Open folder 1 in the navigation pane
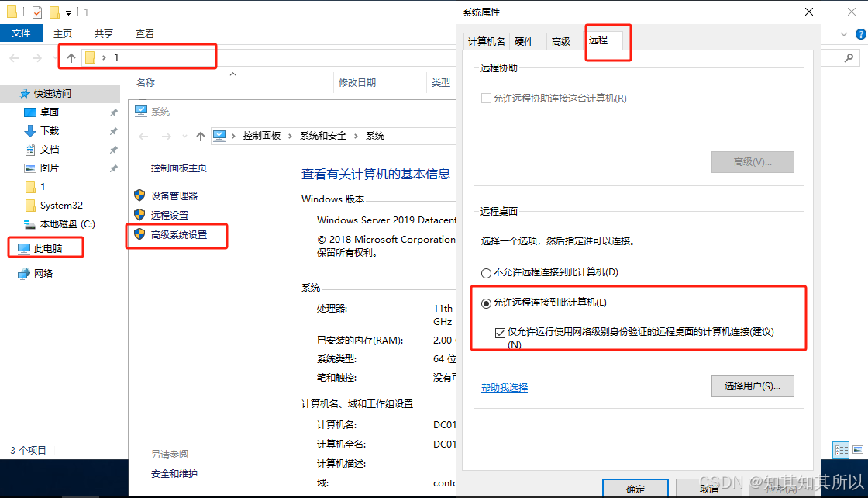The width and height of the screenshot is (868, 498). coord(43,187)
